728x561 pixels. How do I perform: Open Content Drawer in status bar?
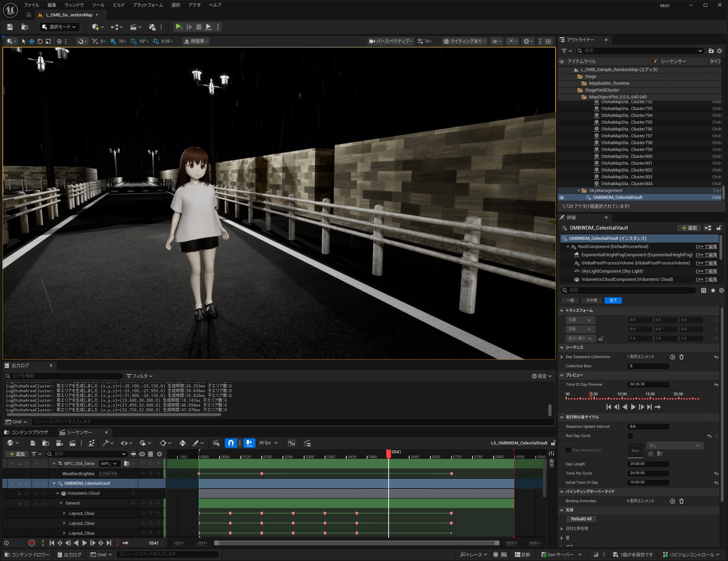pos(26,555)
